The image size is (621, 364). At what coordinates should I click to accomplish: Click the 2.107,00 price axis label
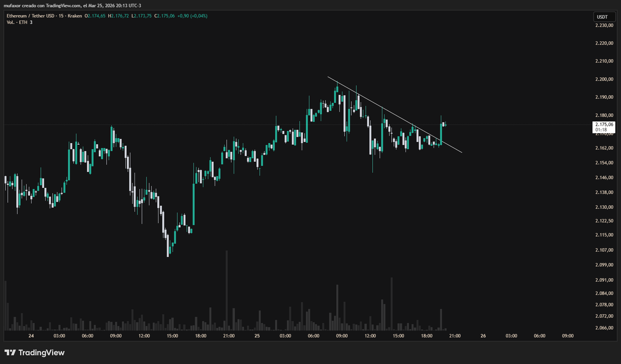click(x=604, y=250)
